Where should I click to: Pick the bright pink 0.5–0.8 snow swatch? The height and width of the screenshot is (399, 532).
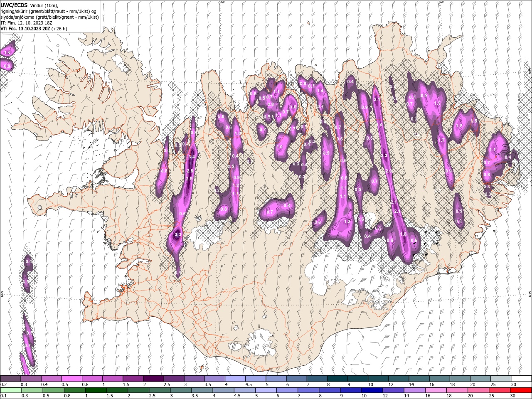pos(71,379)
